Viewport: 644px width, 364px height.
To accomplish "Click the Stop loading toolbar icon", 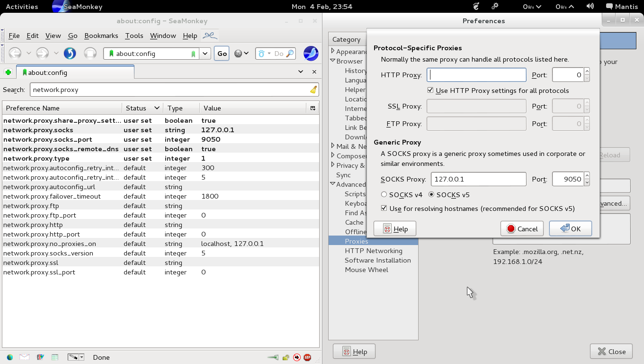I will point(90,54).
